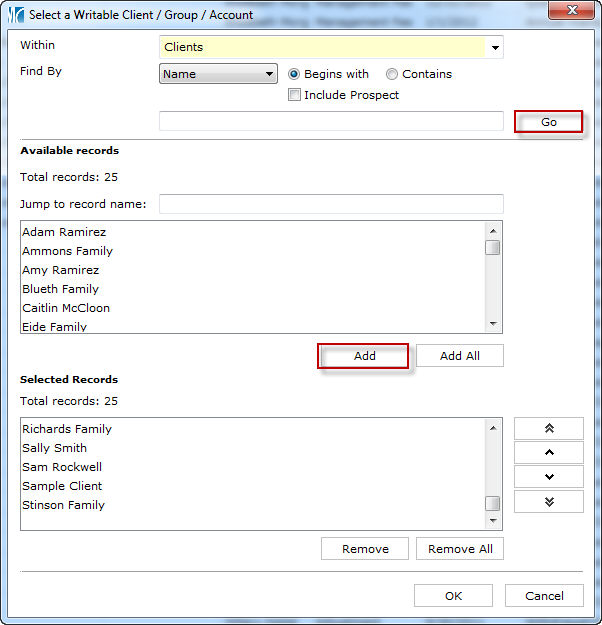Click the move-to-bottom double chevron button

pyautogui.click(x=548, y=501)
